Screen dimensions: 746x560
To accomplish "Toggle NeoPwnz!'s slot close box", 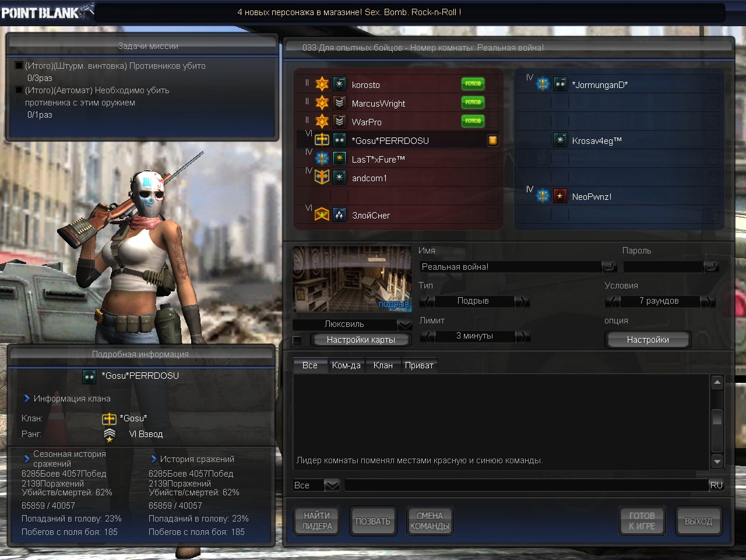I will coord(713,196).
